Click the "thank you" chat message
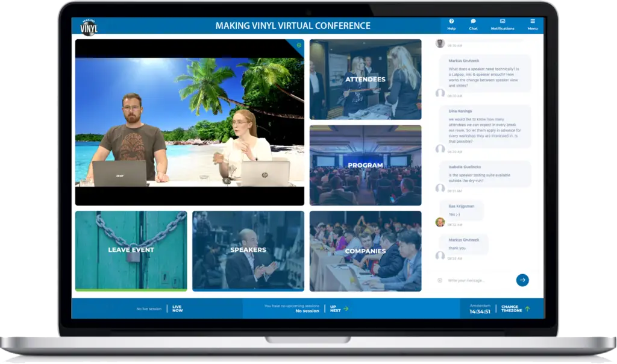Screen dimensions: 617x364 click(457, 248)
